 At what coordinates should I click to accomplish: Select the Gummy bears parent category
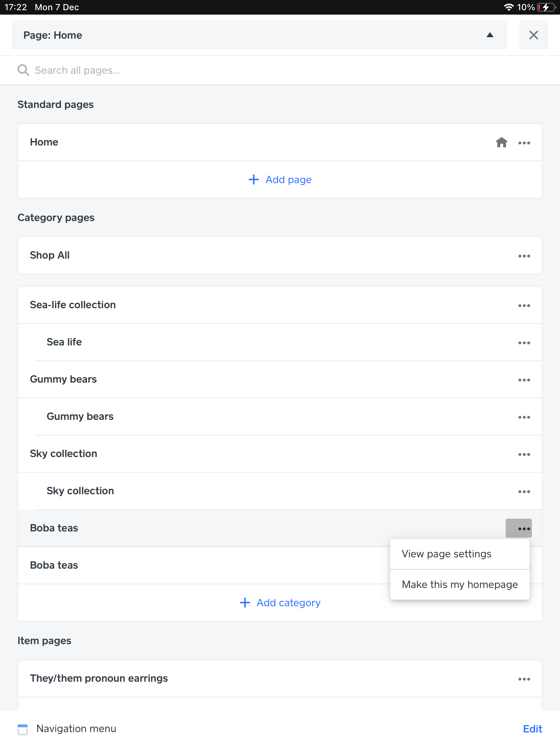63,379
